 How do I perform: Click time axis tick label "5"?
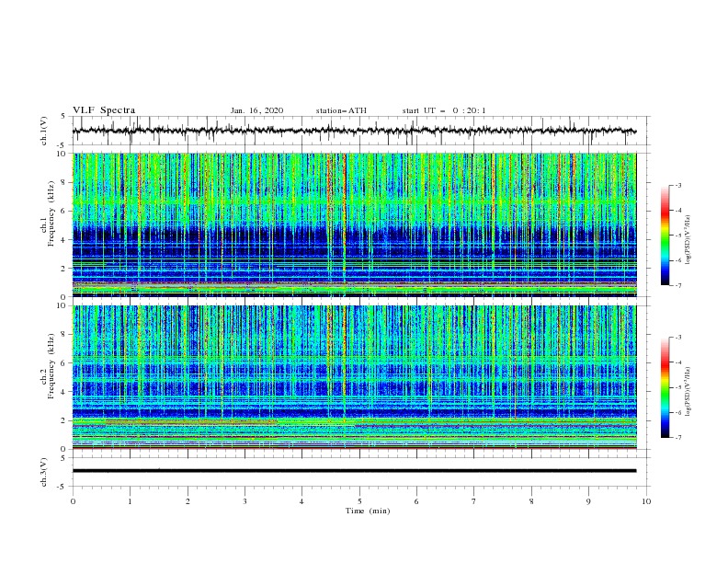click(x=359, y=501)
